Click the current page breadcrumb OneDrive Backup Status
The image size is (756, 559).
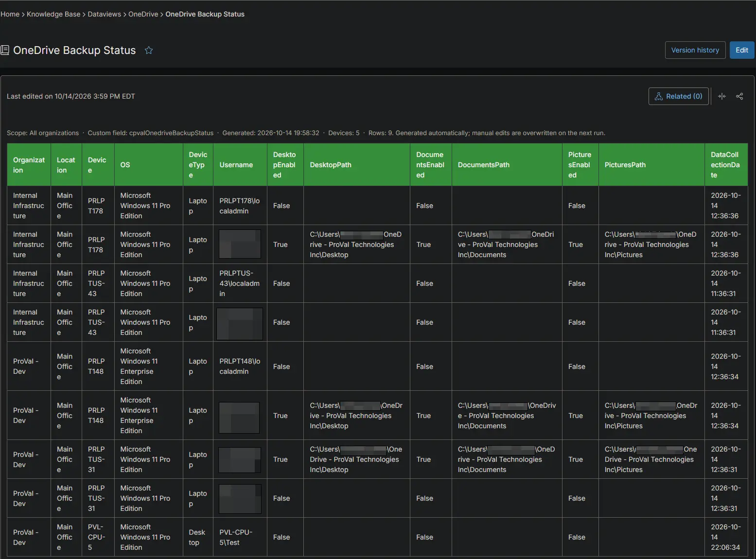pos(205,14)
